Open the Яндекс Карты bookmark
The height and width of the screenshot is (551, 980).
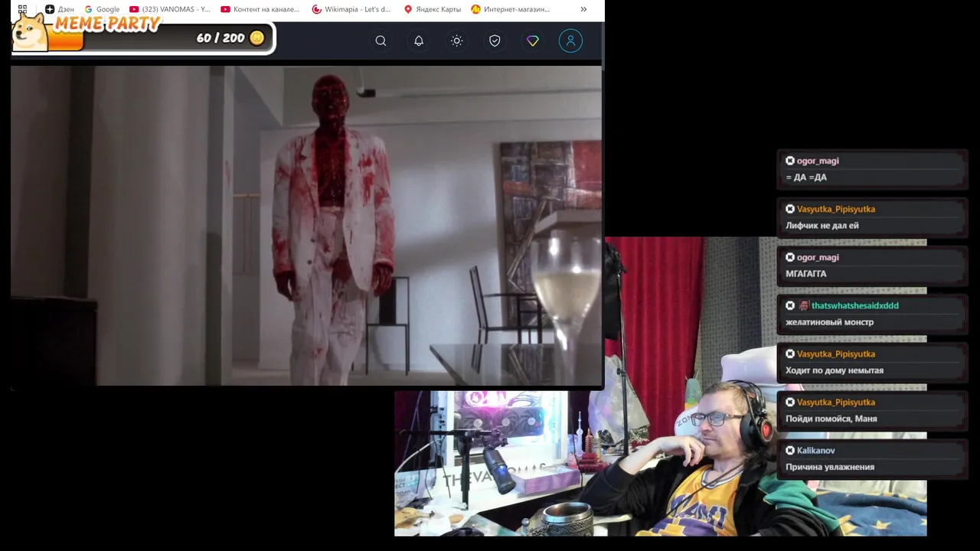[433, 9]
